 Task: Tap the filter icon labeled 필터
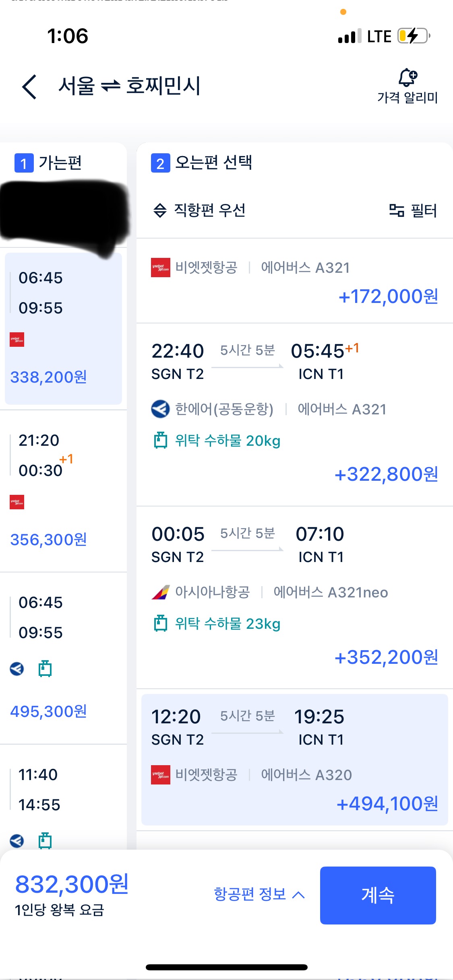[x=413, y=210]
